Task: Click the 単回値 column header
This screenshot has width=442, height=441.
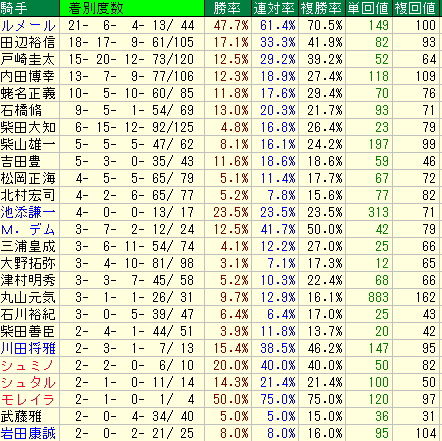Action: click(x=369, y=8)
